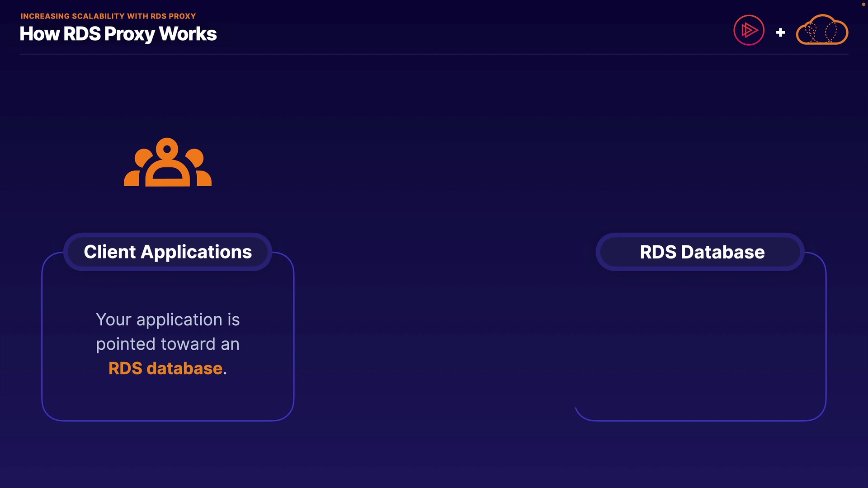
Task: Click the horizontal divider line below title
Action: click(434, 54)
